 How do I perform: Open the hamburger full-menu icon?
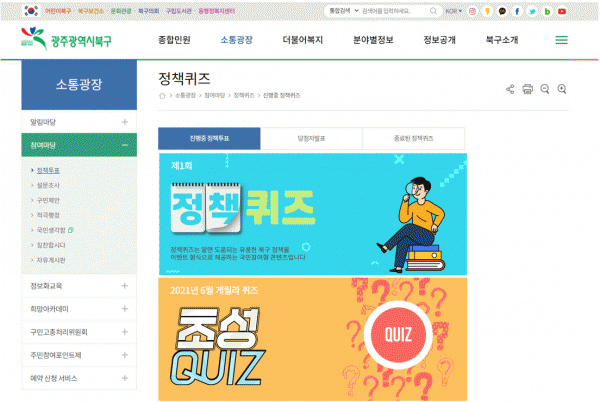(561, 40)
